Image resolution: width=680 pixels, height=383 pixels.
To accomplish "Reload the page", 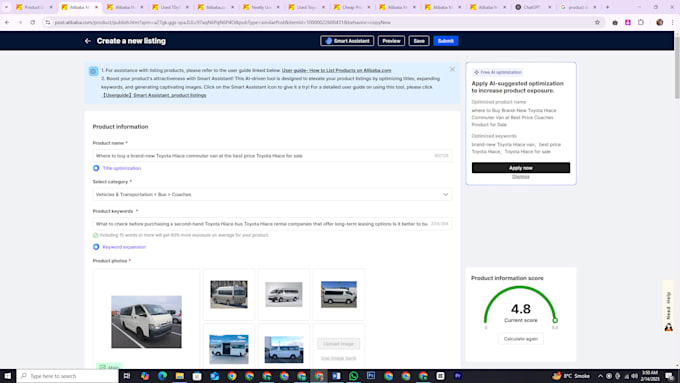I will (x=33, y=22).
